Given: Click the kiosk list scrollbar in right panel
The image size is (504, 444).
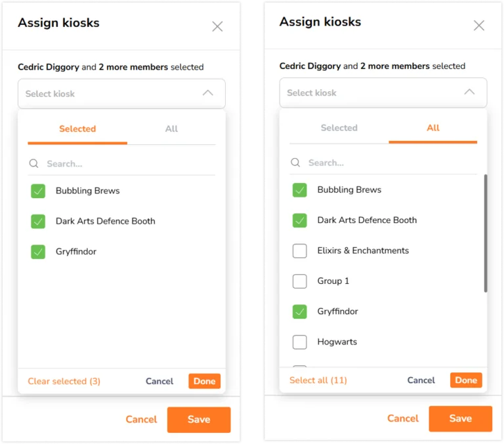Looking at the screenshot, I should coord(486,233).
